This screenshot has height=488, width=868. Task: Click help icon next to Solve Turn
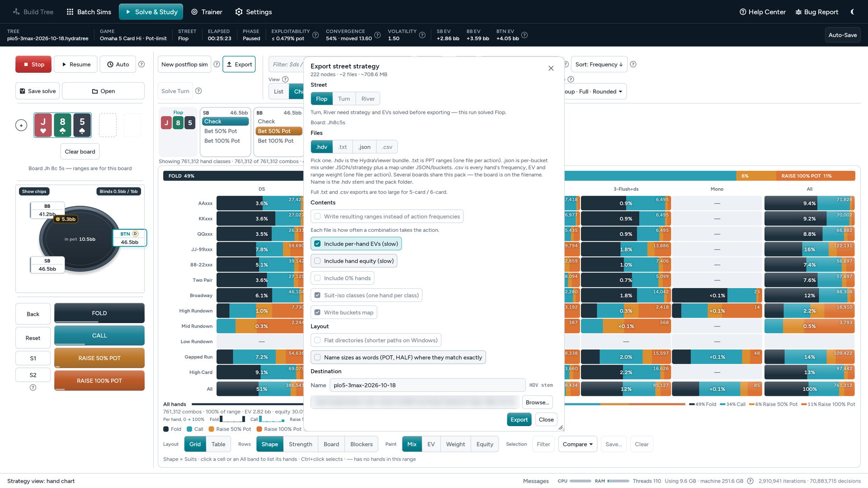[198, 91]
